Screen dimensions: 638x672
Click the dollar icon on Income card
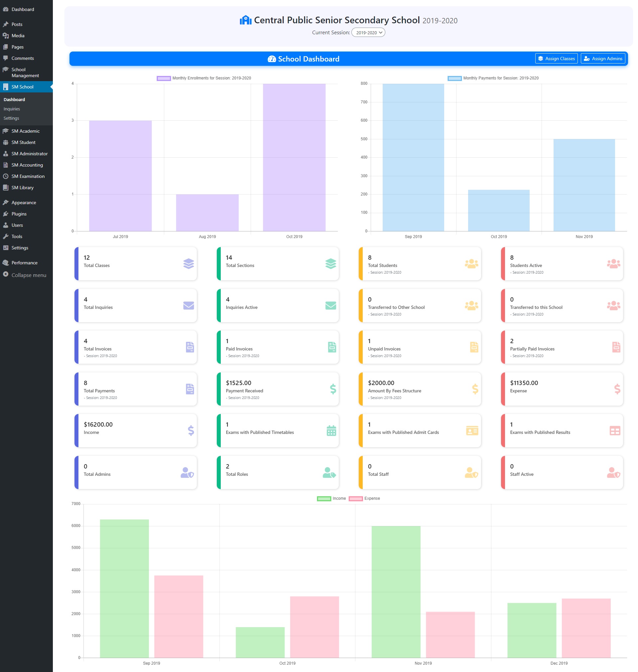[190, 431]
